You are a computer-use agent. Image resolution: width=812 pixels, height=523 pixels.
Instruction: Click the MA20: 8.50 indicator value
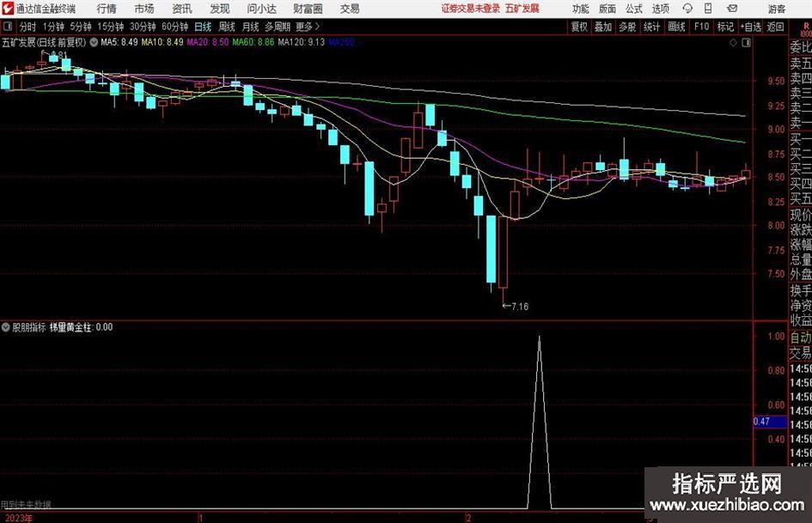tap(208, 42)
